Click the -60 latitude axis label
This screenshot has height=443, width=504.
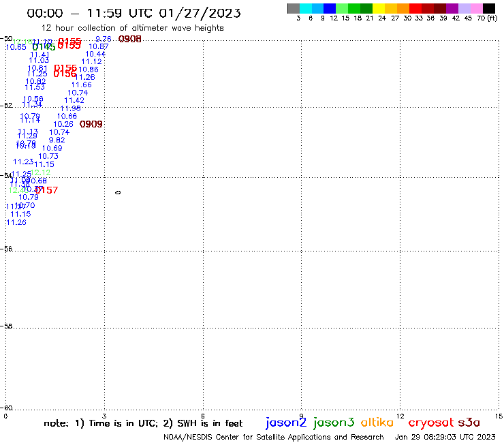[x=6, y=408]
